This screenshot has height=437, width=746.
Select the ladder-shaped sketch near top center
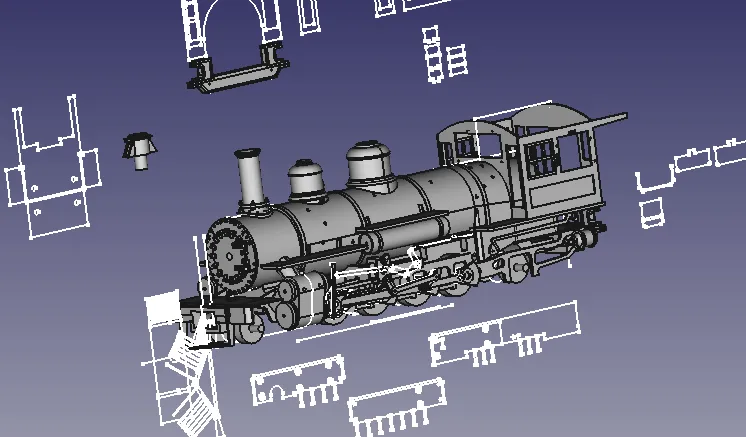pos(444,55)
